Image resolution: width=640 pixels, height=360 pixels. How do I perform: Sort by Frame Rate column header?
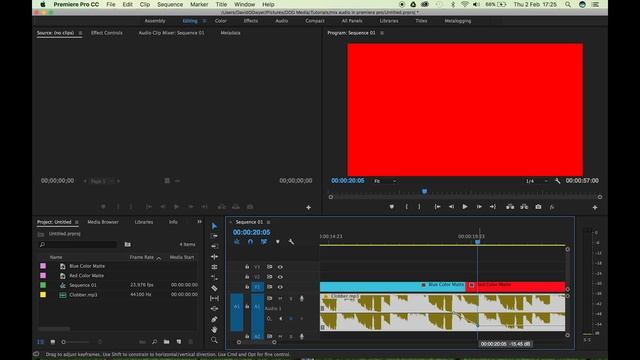click(x=142, y=257)
